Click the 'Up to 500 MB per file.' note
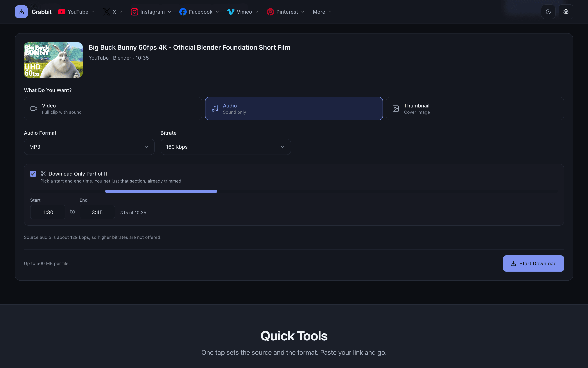 pos(47,263)
